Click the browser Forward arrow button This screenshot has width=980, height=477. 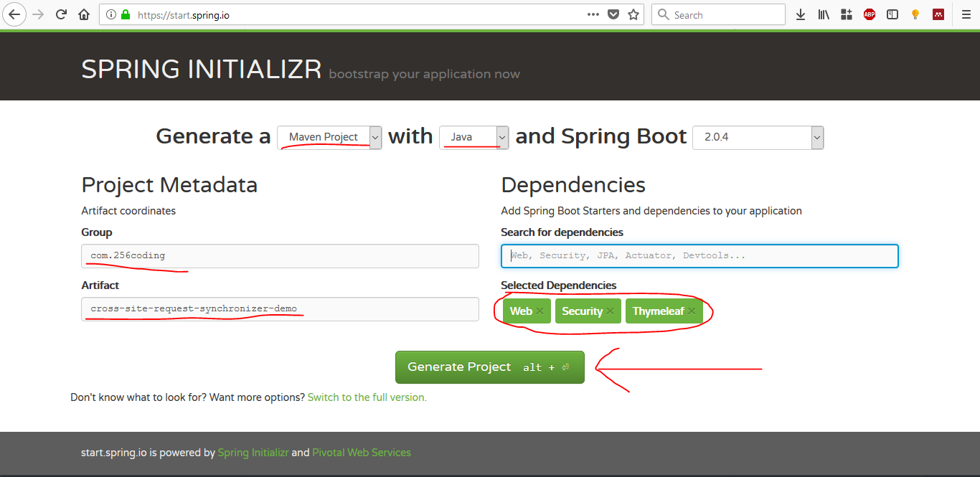click(x=38, y=14)
